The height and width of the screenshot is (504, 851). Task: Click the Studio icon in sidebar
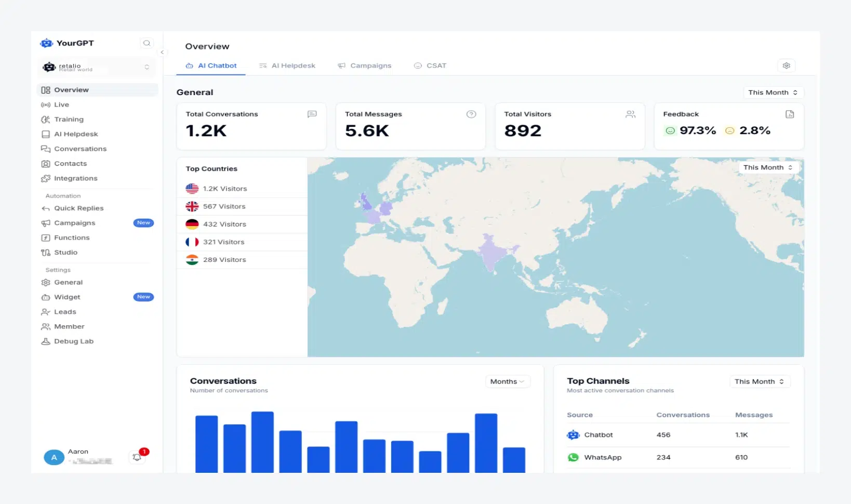point(46,253)
